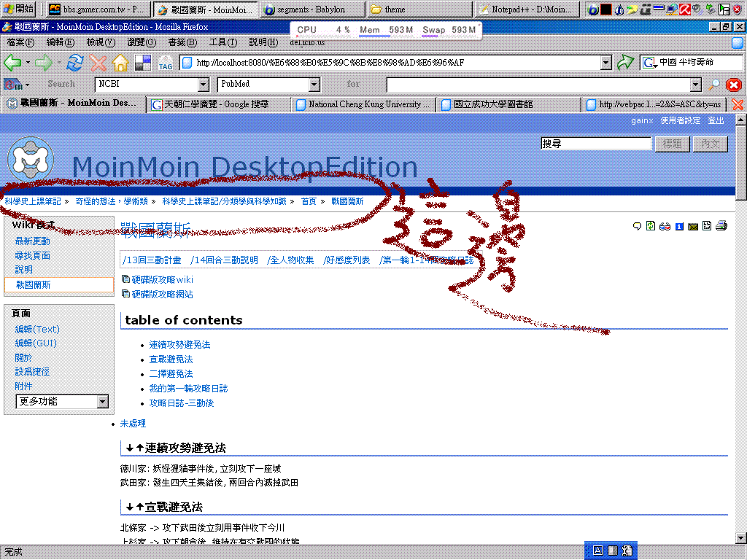Open the page comments speech-bubble icon
Screen dimensions: 747x560
[x=637, y=226]
